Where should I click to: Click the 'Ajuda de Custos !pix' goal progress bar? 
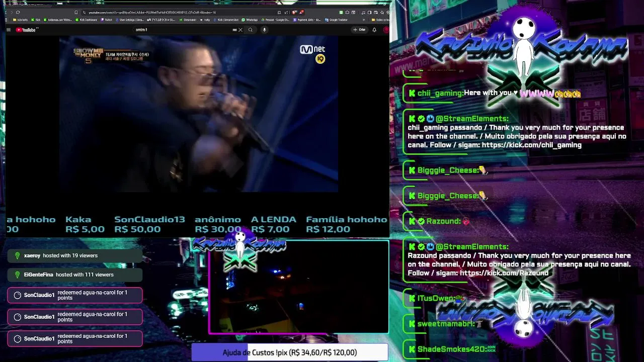pyautogui.click(x=290, y=352)
